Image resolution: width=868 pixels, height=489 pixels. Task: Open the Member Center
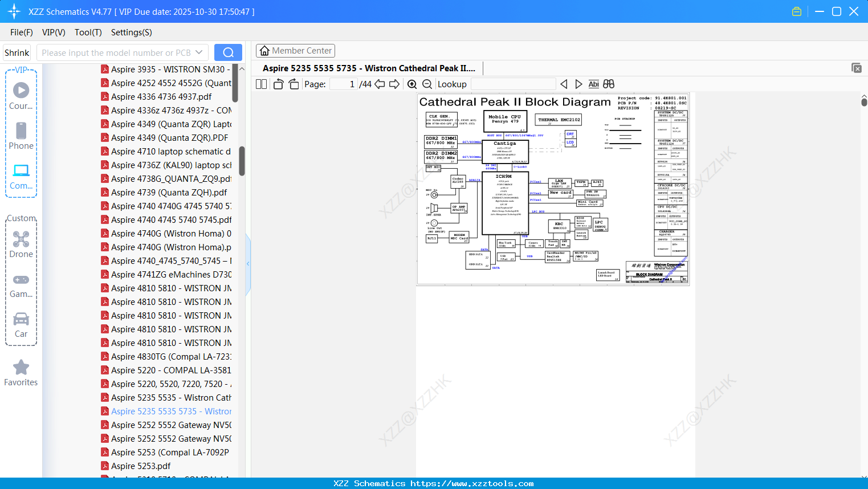[295, 51]
